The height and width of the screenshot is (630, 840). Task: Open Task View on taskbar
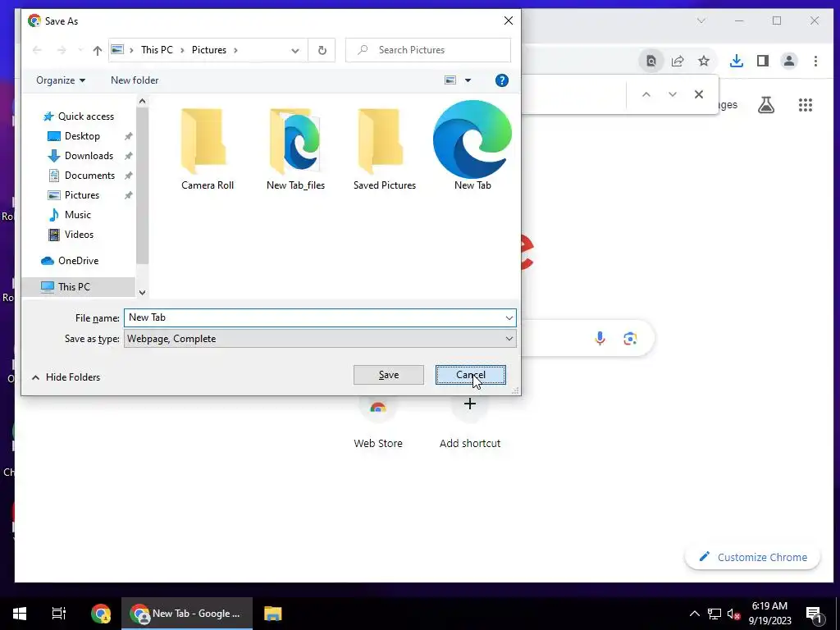[58, 614]
